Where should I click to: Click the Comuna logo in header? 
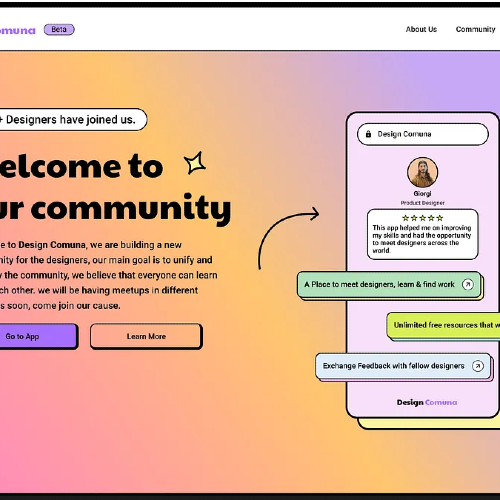point(17,30)
